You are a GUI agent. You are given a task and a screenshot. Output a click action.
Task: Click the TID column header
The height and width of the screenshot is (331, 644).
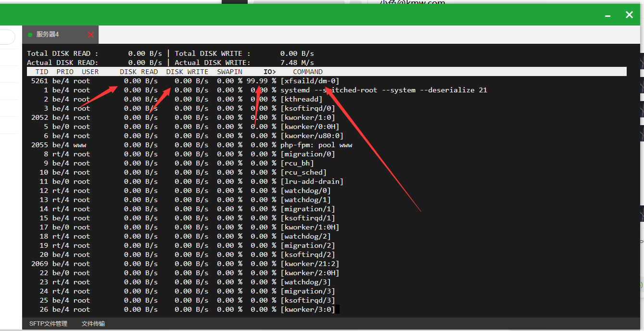tap(42, 72)
